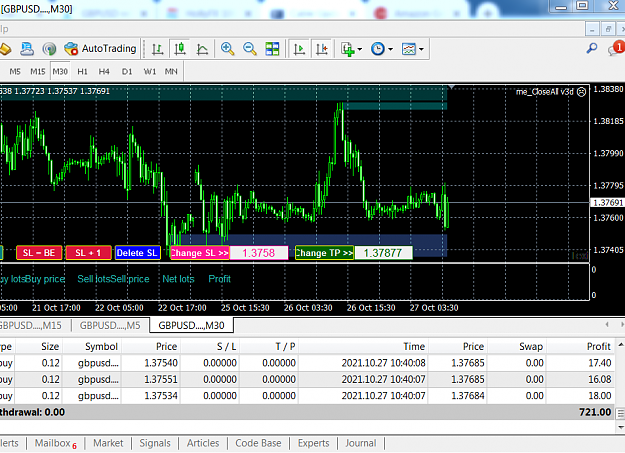Sort trades by Symbol column header
The height and width of the screenshot is (453, 625).
coord(92,347)
